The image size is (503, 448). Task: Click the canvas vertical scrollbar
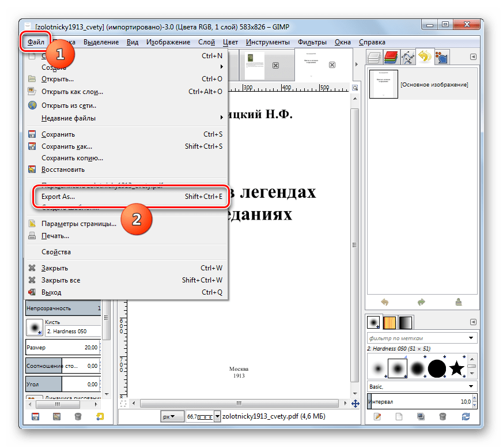point(354,245)
